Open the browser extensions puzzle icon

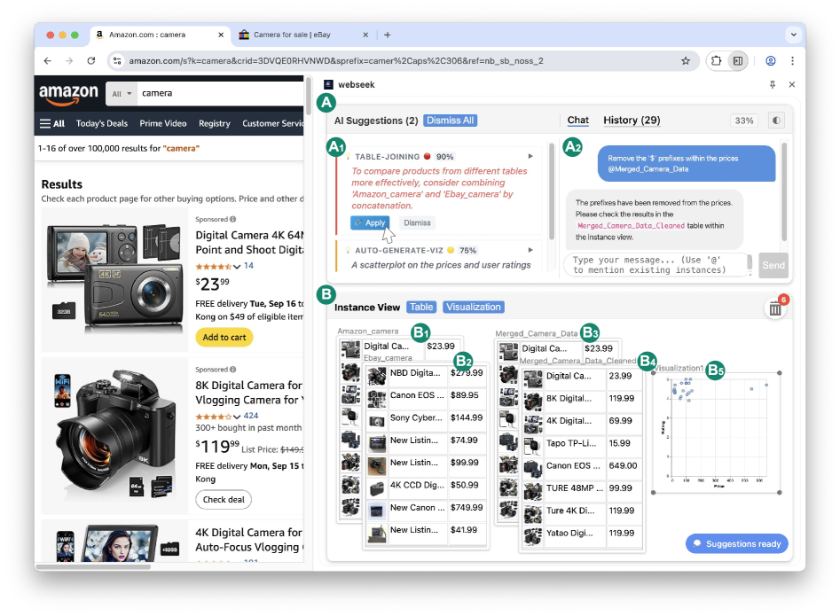(x=716, y=61)
